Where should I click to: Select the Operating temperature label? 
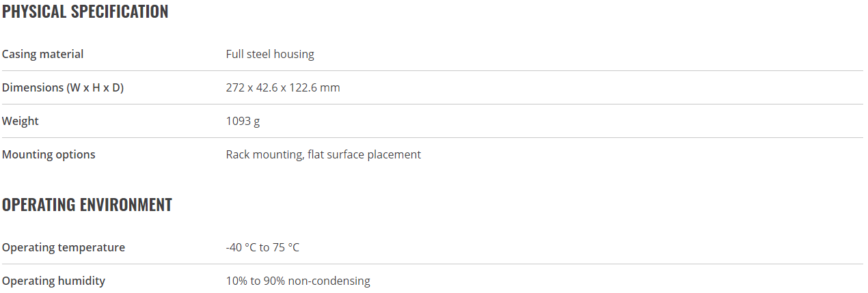click(x=64, y=247)
